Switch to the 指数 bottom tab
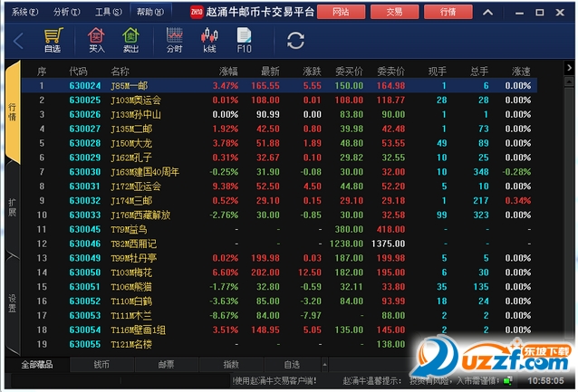Viewport: 578px width, 392px height. [231, 365]
